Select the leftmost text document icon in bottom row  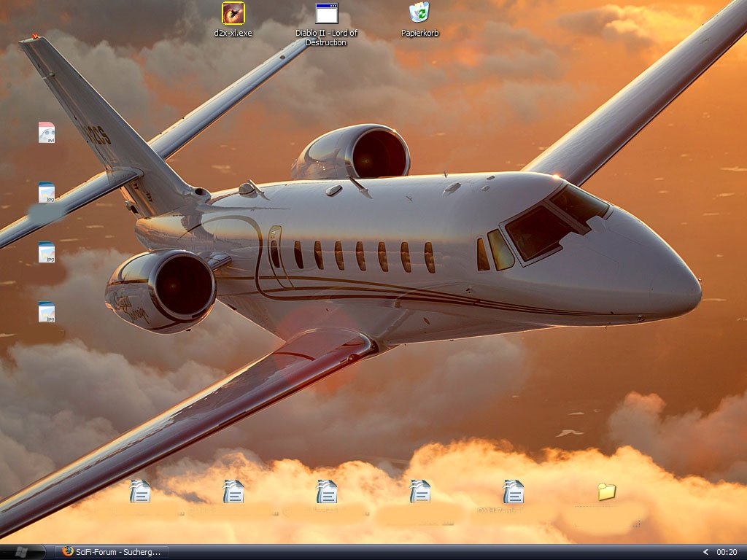[139, 491]
